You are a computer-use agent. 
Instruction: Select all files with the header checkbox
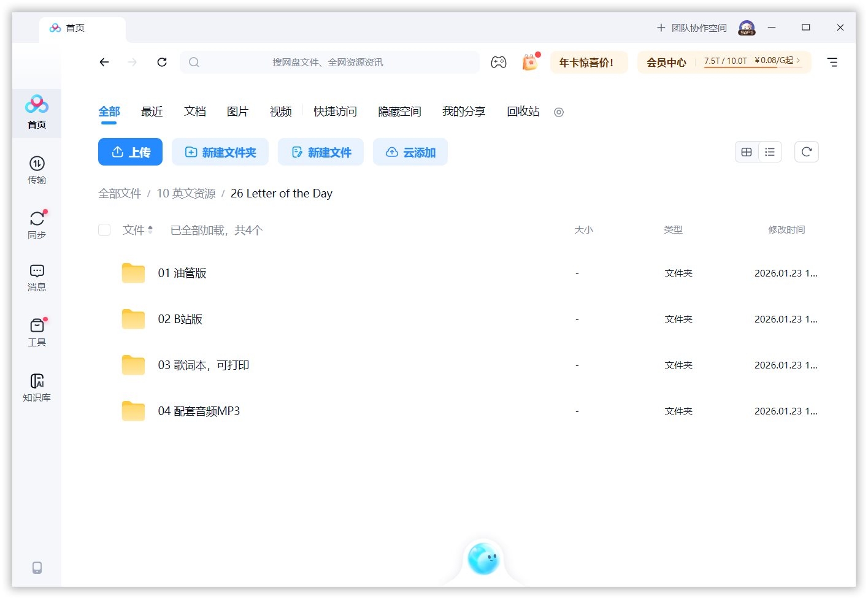coord(104,230)
